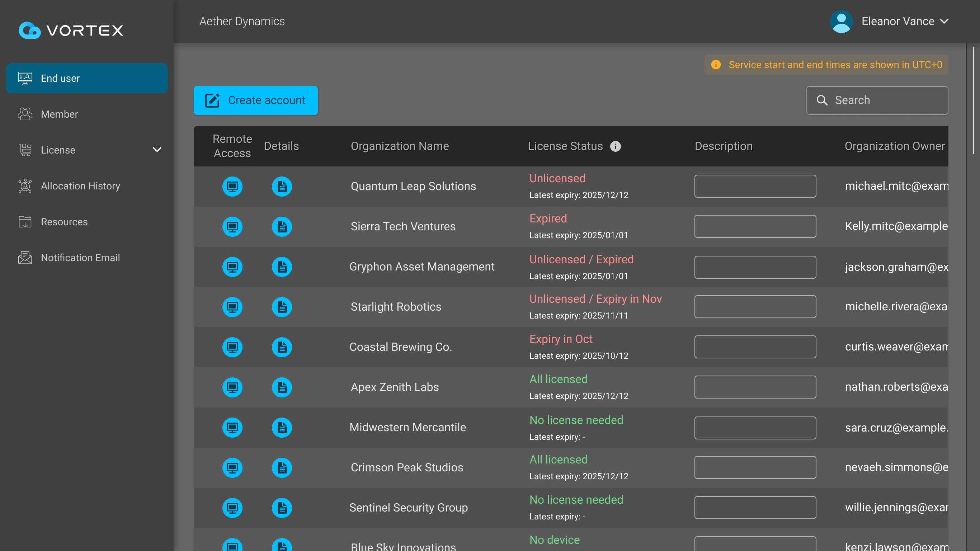980x551 pixels.
Task: Switch to the Member section
Action: [x=59, y=114]
